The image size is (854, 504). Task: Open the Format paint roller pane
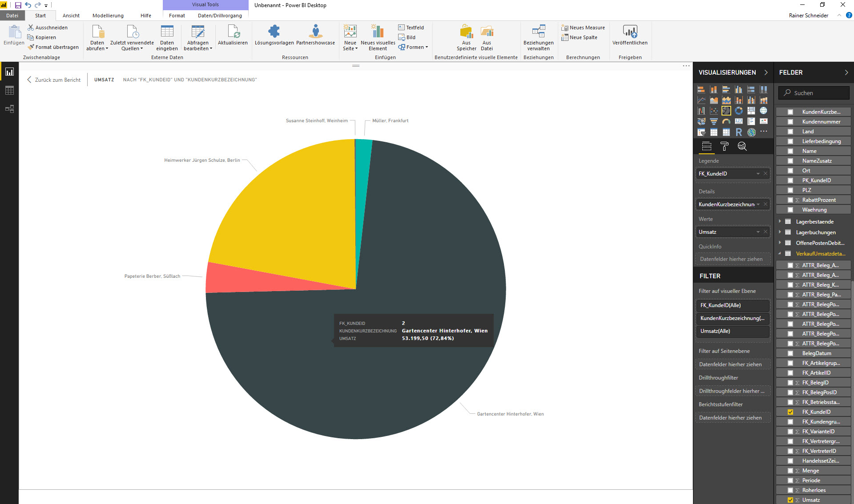pos(724,146)
